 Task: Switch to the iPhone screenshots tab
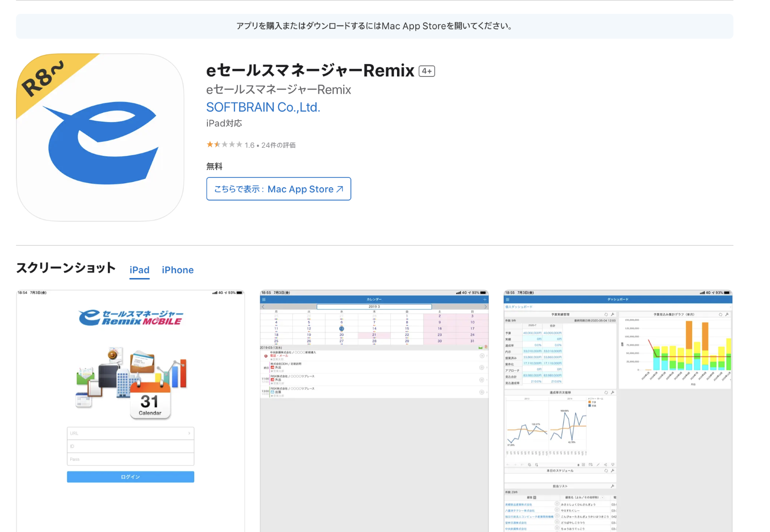[178, 270]
